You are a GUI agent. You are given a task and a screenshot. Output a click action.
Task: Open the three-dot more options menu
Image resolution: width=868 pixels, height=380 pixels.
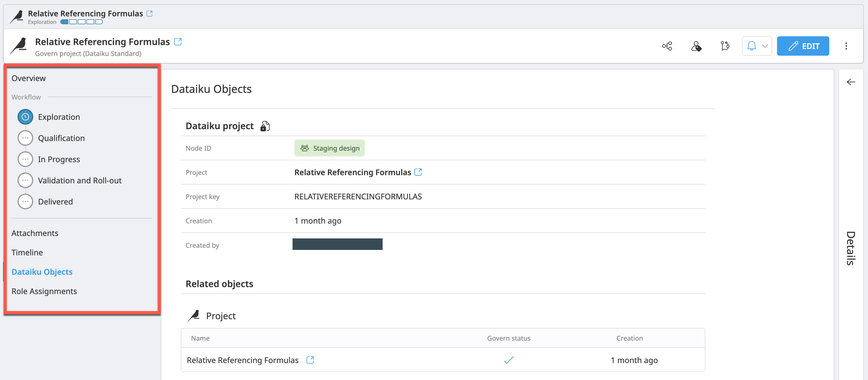[846, 46]
